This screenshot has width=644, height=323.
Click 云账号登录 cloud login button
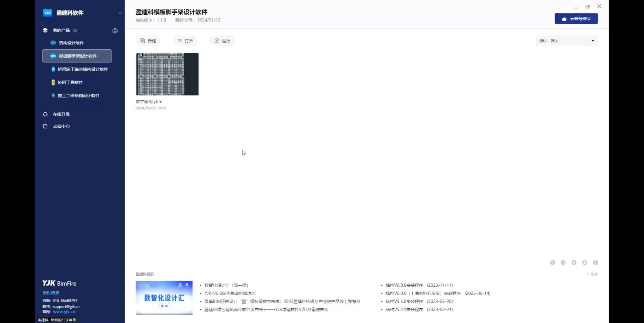pyautogui.click(x=576, y=19)
